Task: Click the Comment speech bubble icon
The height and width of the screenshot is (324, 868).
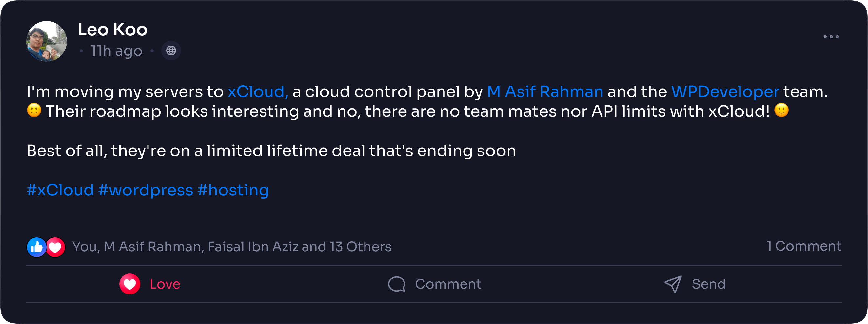Action: 397,284
